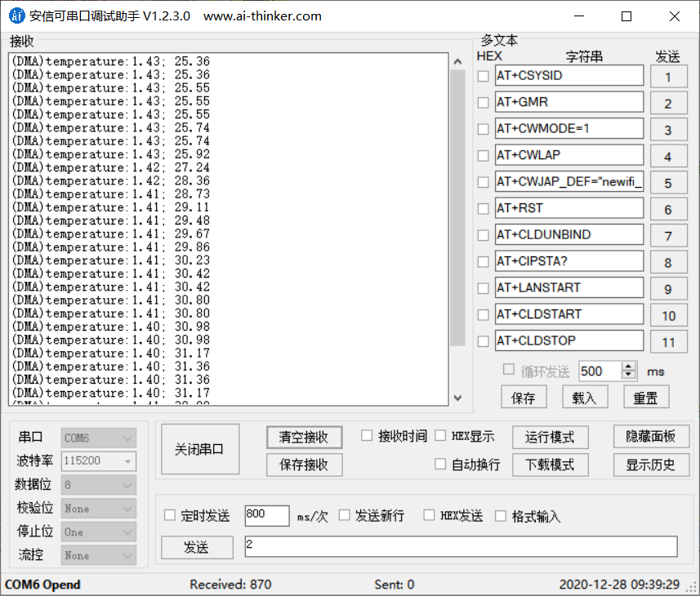Save received data using 保存接收
The width and height of the screenshot is (700, 596).
pyautogui.click(x=304, y=465)
